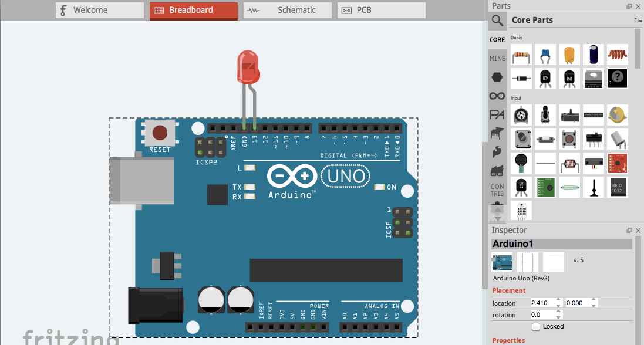Image resolution: width=644 pixels, height=345 pixels.
Task: Click the rotation input field
Action: point(542,315)
